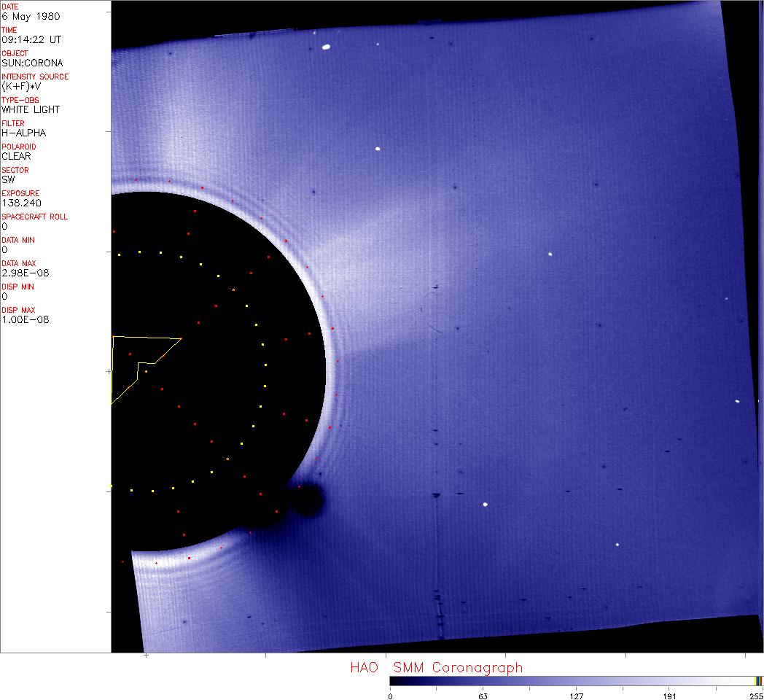The width and height of the screenshot is (764, 700).
Task: Click the SPACECRAFT ROLL label
Action: [x=34, y=217]
